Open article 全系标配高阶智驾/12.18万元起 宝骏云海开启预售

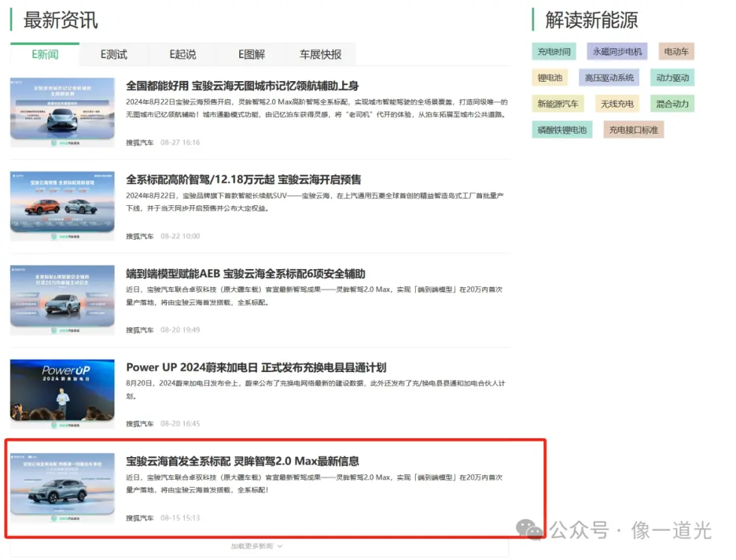(x=243, y=180)
